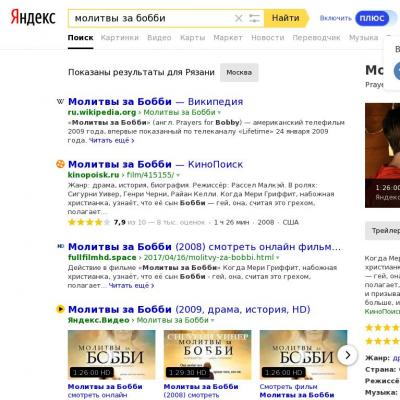The image size is (400, 400).
Task: Open the Молитвы за Бобби — КиноПоиск result
Action: tap(155, 164)
